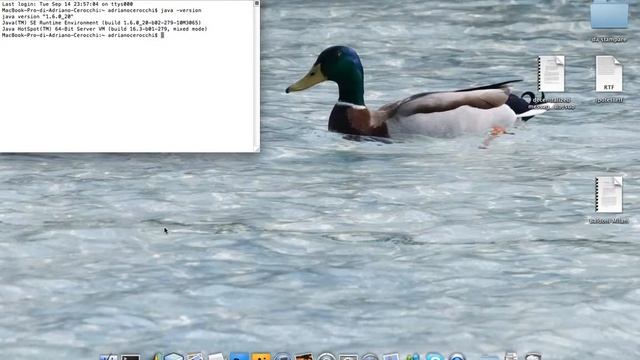Click the 'java version "1.6.0_20"' output line
Viewport: 640px width, 360px height.
[x=38, y=17]
